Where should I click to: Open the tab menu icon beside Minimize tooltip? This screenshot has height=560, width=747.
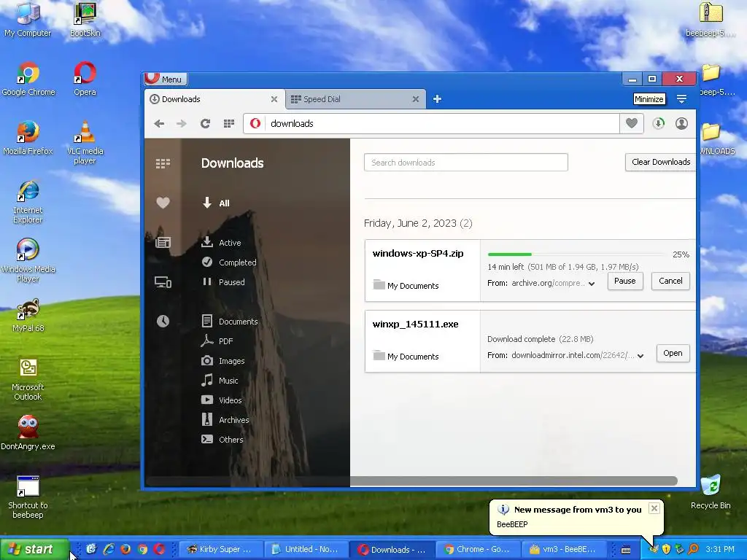point(682,99)
